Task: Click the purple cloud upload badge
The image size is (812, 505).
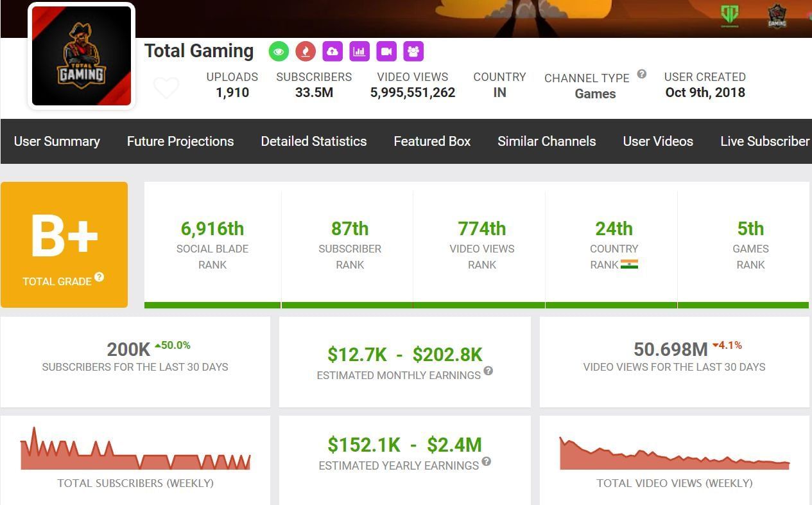Action: [333, 51]
